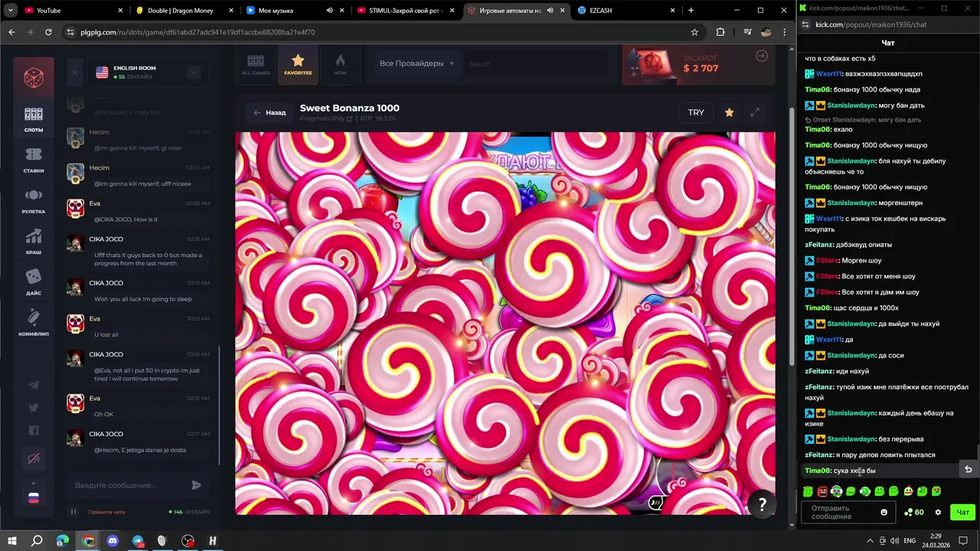Viewport: 980px width, 551px height.
Task: Open the Все Провайдеры dropdown
Action: (416, 64)
